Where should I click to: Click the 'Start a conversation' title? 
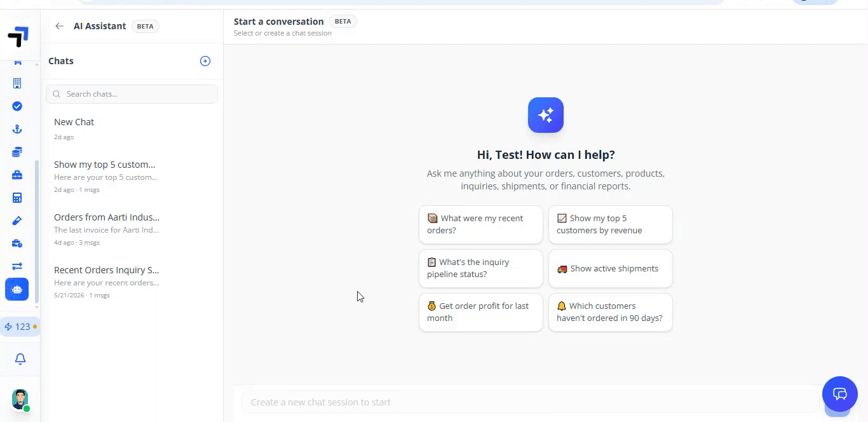(x=279, y=21)
